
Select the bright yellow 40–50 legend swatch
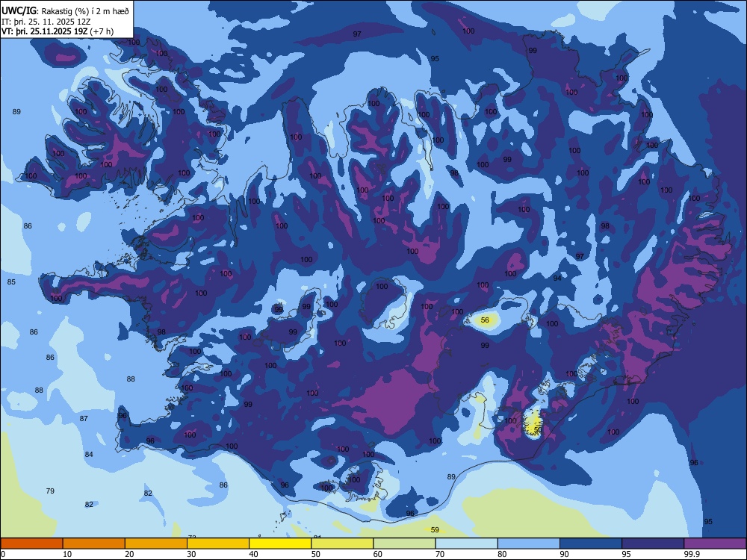(280, 544)
